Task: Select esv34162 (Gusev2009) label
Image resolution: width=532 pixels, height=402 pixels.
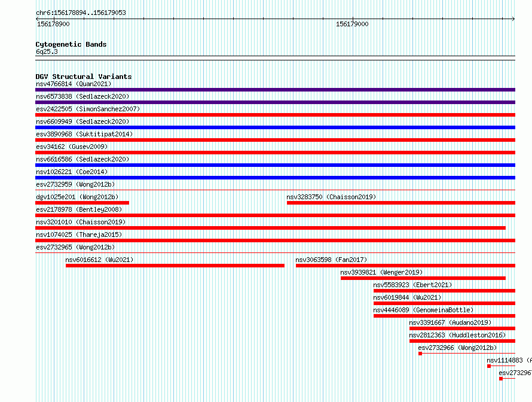Action: coord(72,147)
